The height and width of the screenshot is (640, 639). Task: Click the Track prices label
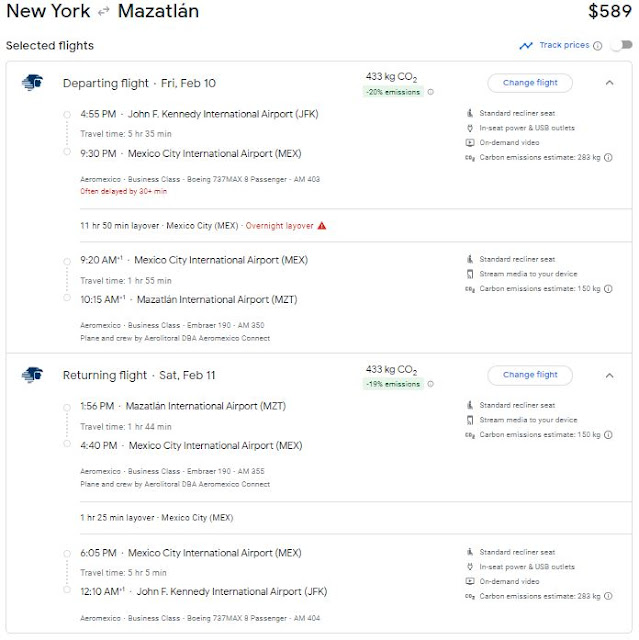[x=564, y=45]
